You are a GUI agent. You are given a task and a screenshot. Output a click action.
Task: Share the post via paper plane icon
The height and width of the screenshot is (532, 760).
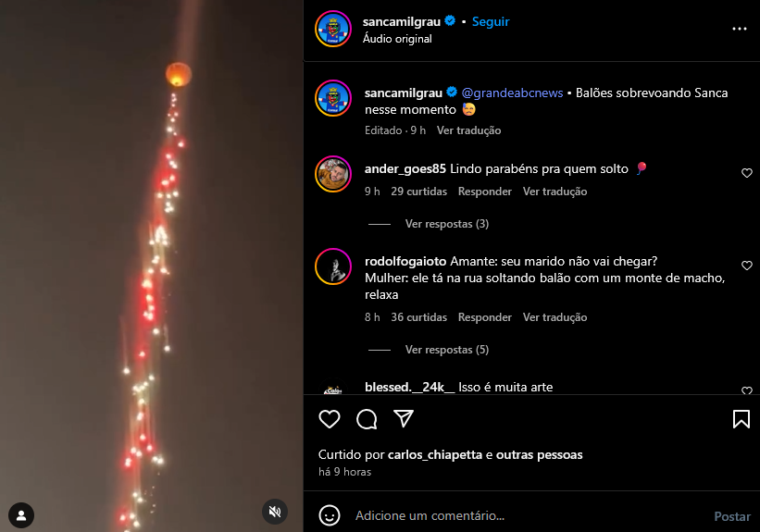tap(404, 418)
